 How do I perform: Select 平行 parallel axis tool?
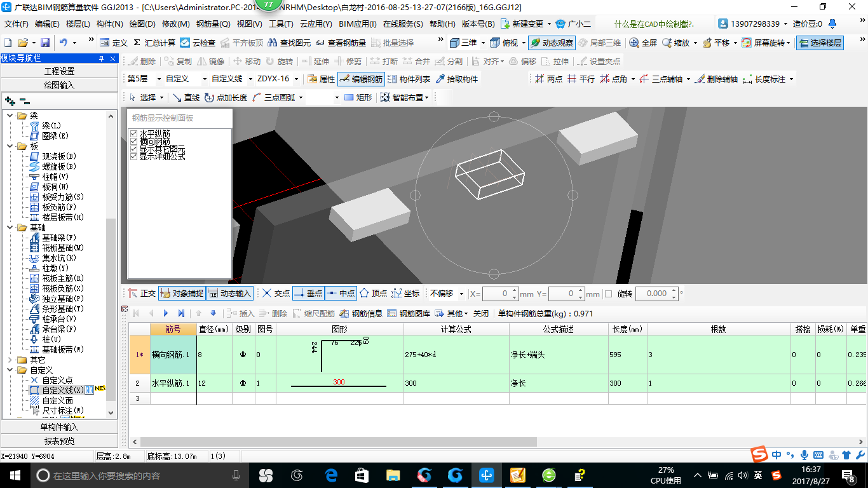pyautogui.click(x=581, y=79)
